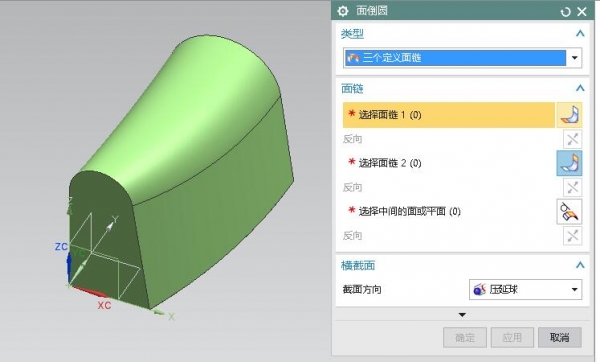Select the 选择中间的面或平面 (0) row

click(448, 211)
